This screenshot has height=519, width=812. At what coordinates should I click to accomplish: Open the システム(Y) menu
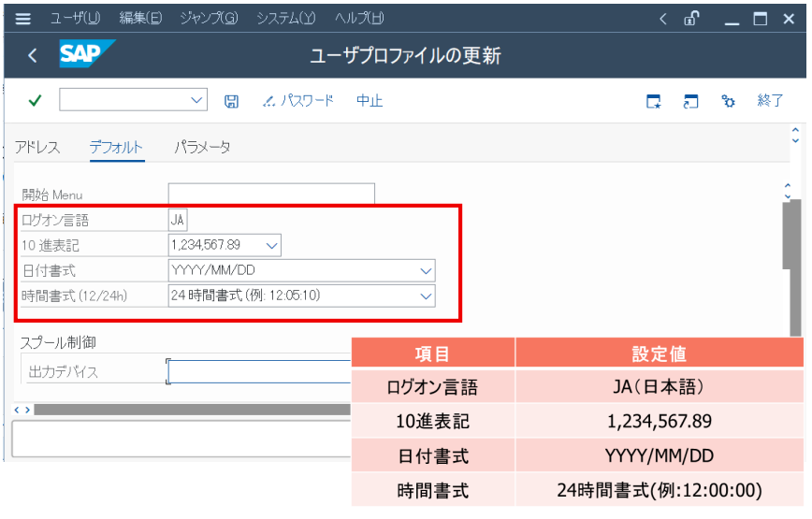point(286,18)
